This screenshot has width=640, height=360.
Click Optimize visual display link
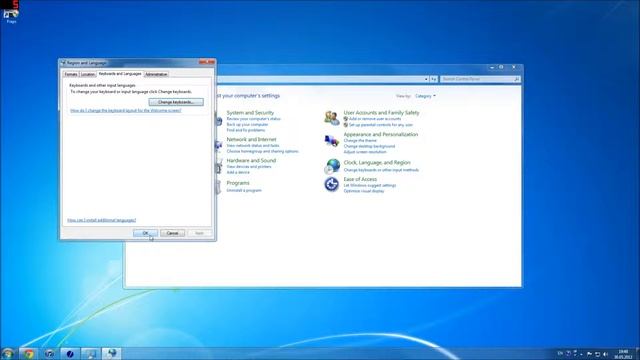click(x=364, y=191)
